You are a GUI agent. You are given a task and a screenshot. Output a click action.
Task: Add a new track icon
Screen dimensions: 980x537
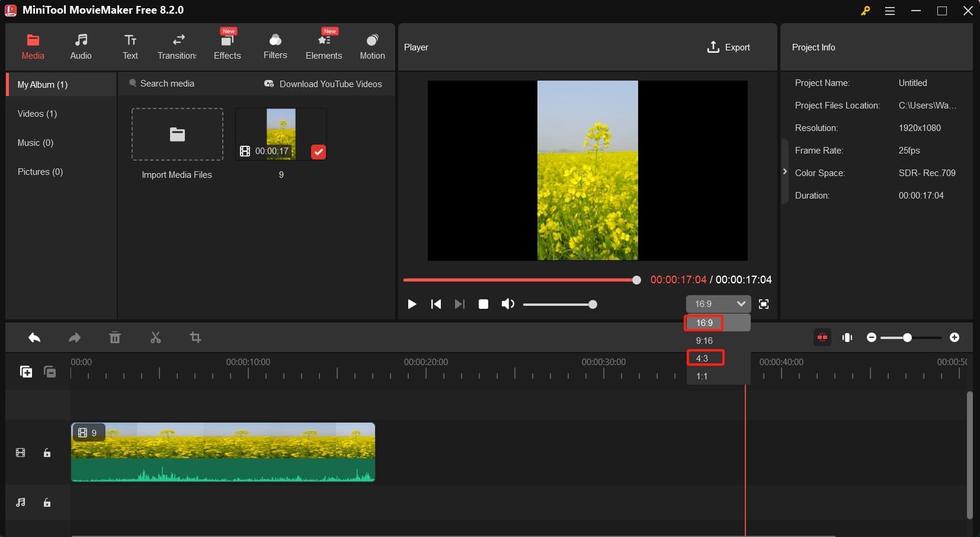26,372
